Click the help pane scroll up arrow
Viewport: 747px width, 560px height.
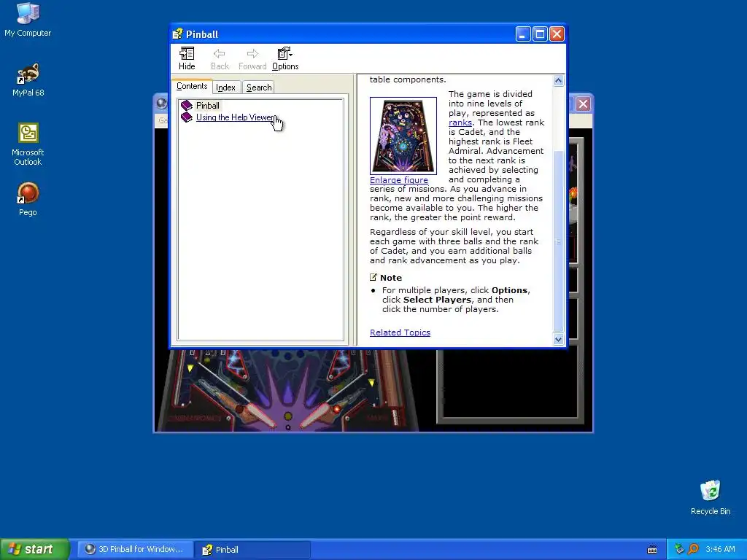coord(558,80)
